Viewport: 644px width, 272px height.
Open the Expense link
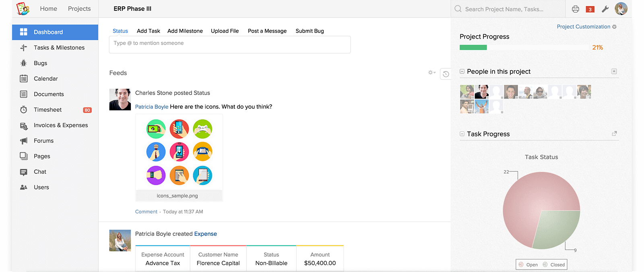tap(206, 234)
